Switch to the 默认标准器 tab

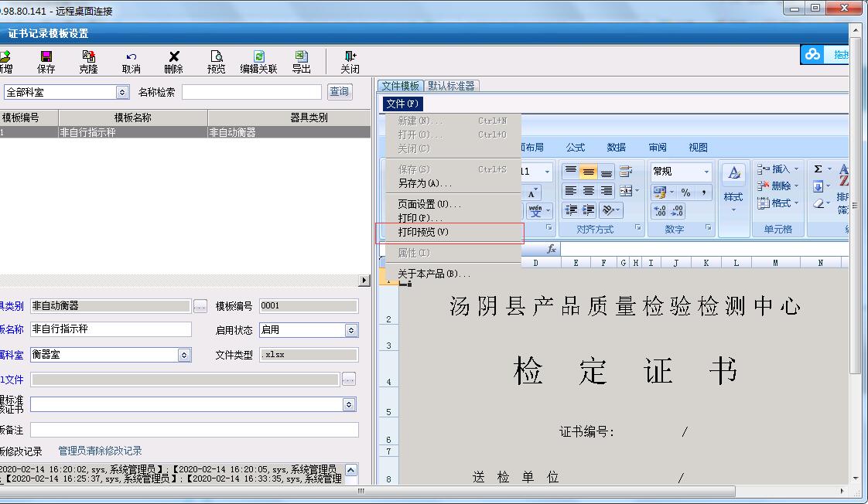[x=451, y=86]
